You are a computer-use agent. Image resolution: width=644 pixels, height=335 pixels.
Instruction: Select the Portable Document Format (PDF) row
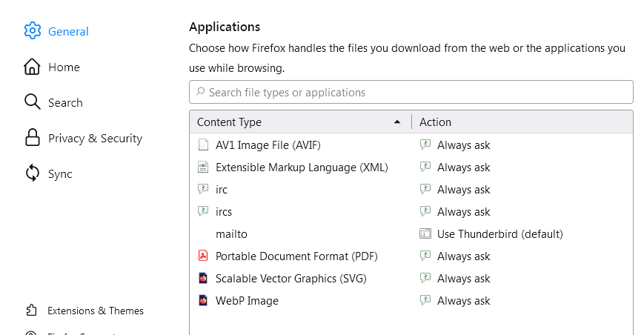pos(411,256)
